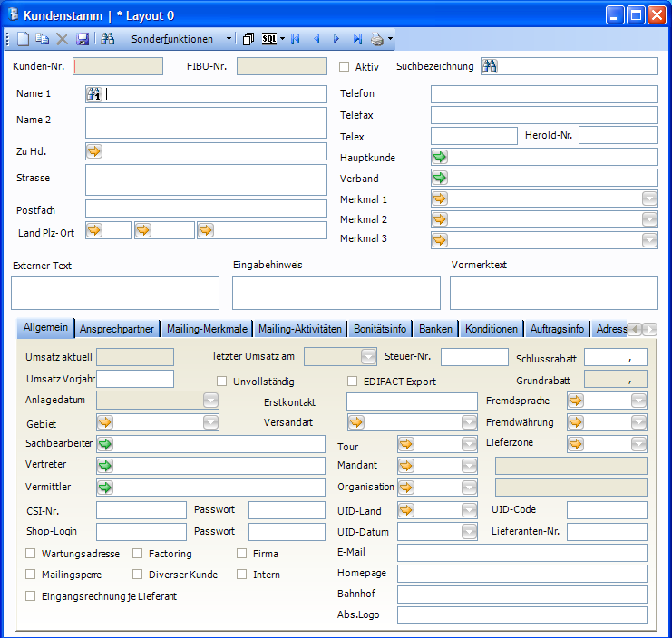Click the new record icon in toolbar
This screenshot has height=638, width=672.
[24, 39]
